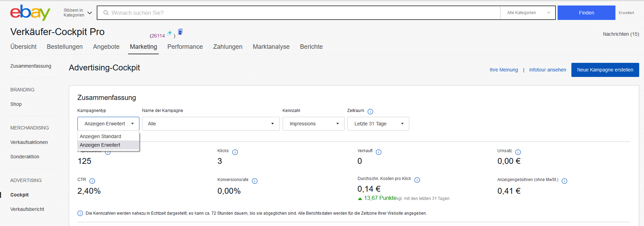
Task: Open Cockpit in sidebar
Action: tap(19, 195)
